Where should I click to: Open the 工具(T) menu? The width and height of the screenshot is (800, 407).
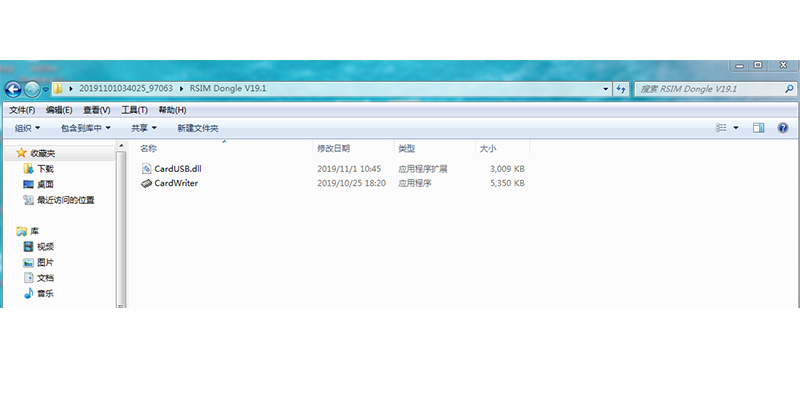134,110
